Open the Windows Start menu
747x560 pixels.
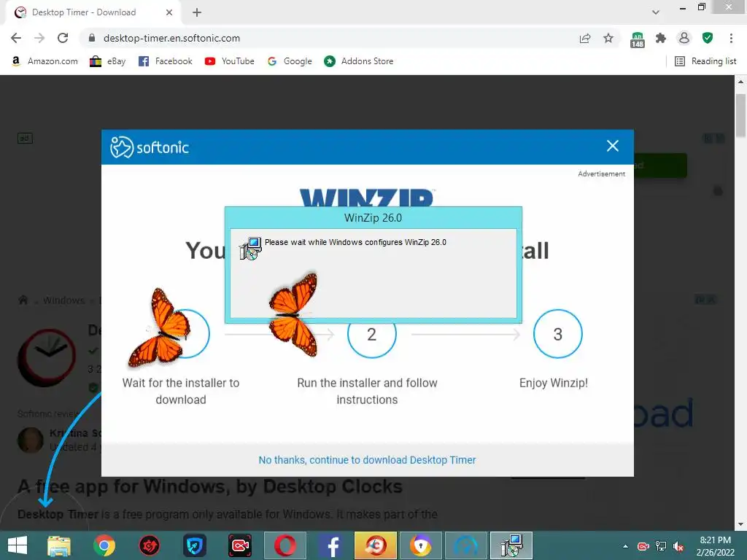[18, 545]
